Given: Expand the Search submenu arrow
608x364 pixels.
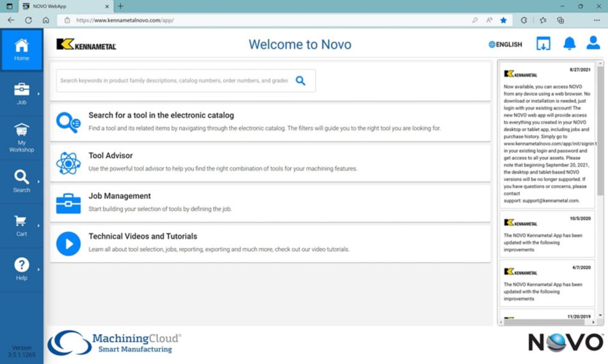Looking at the screenshot, I should (38, 182).
